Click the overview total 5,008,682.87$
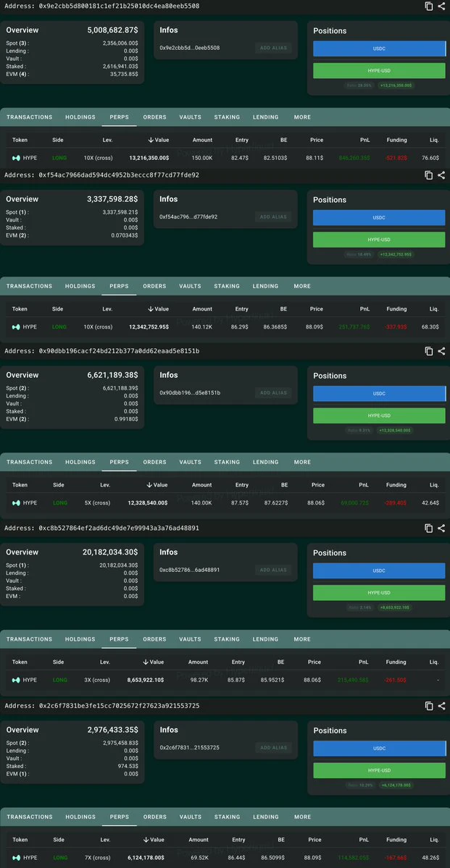The width and height of the screenshot is (450, 868). coord(112,30)
